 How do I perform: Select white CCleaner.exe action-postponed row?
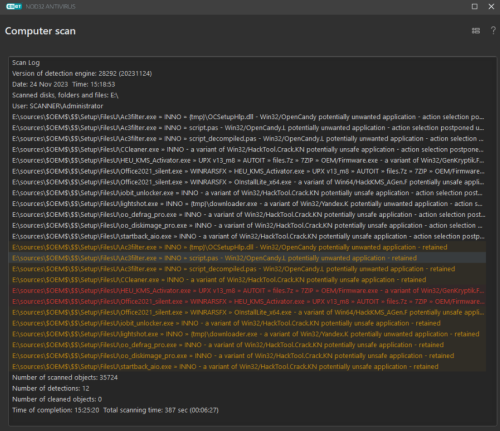pos(248,149)
